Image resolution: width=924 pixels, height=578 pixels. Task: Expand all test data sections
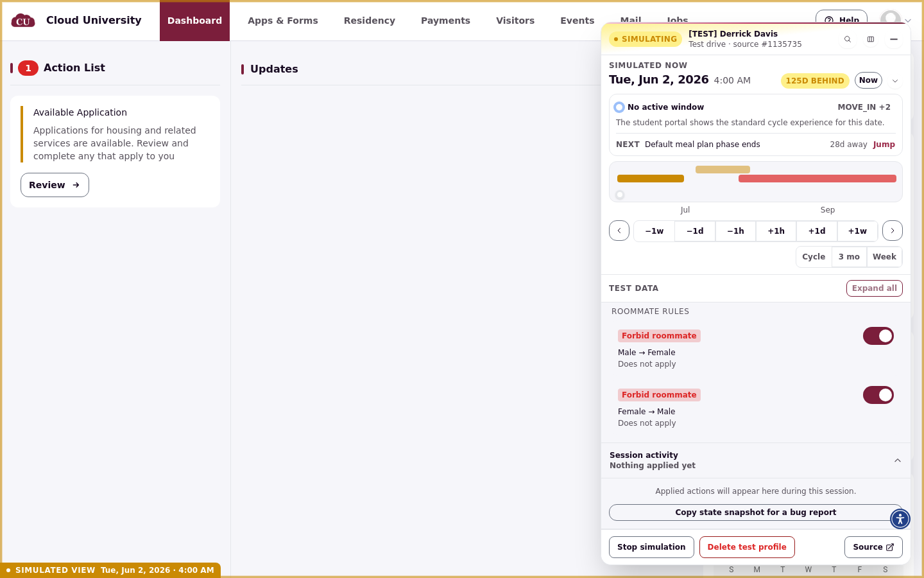875,288
